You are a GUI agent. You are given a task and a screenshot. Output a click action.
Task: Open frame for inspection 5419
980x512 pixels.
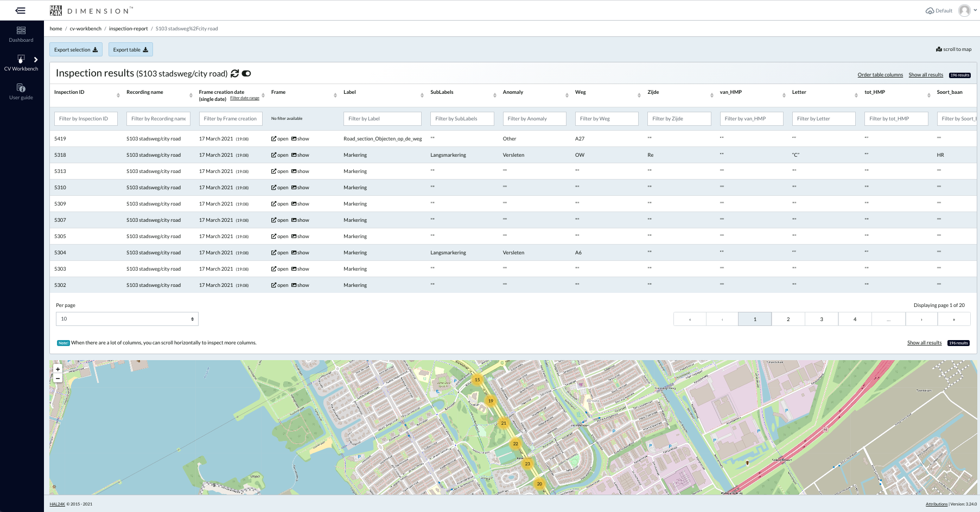[x=280, y=139]
